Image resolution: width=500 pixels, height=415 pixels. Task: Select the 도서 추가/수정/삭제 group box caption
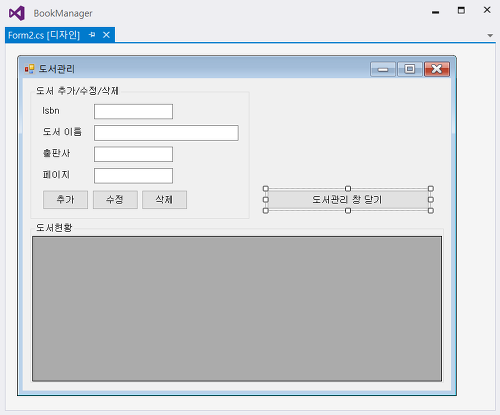[x=77, y=91]
